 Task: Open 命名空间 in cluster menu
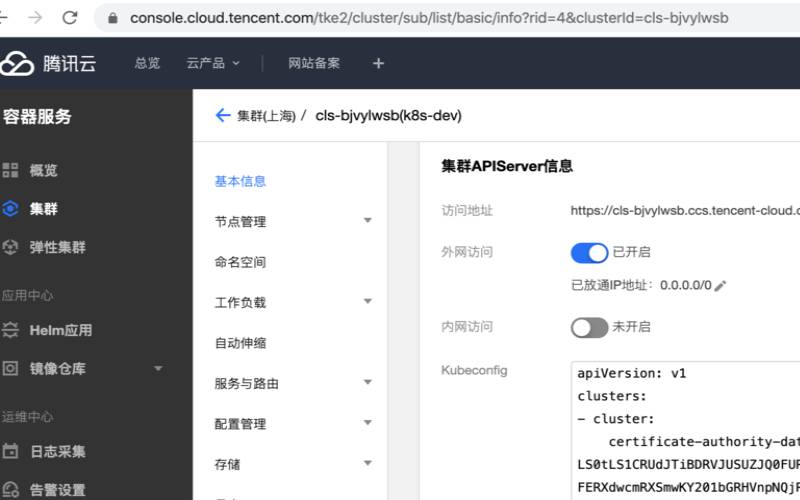240,262
